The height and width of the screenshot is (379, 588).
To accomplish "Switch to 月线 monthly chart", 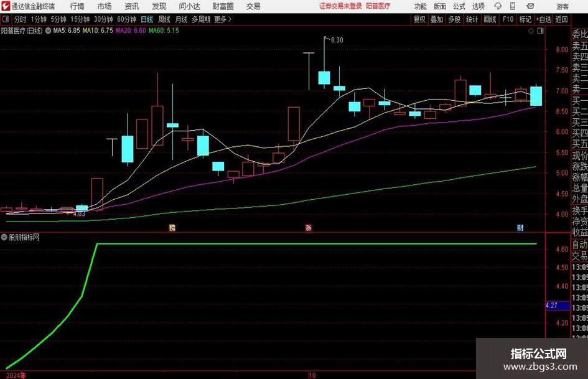I will pyautogui.click(x=182, y=19).
